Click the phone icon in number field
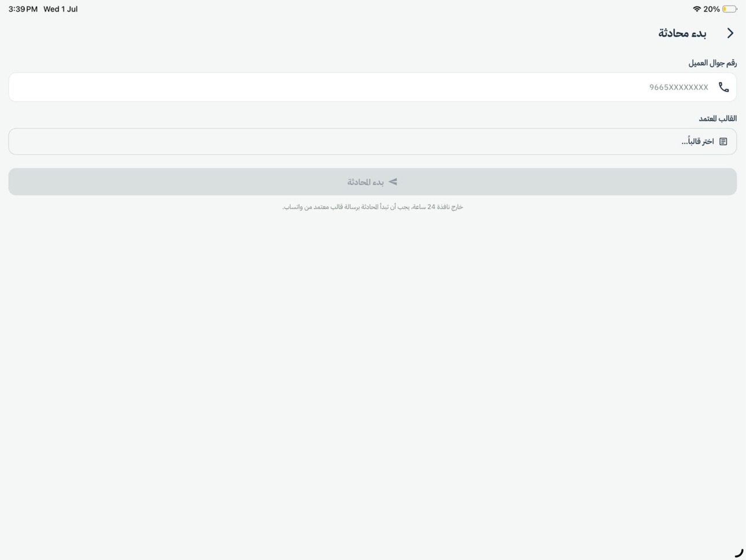Image resolution: width=746 pixels, height=560 pixels. tap(723, 87)
